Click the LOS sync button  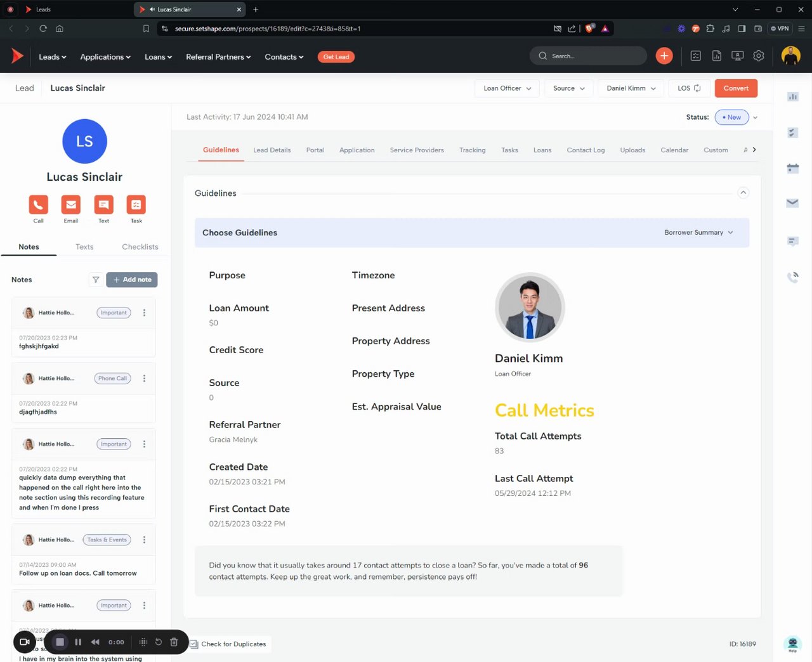(689, 88)
